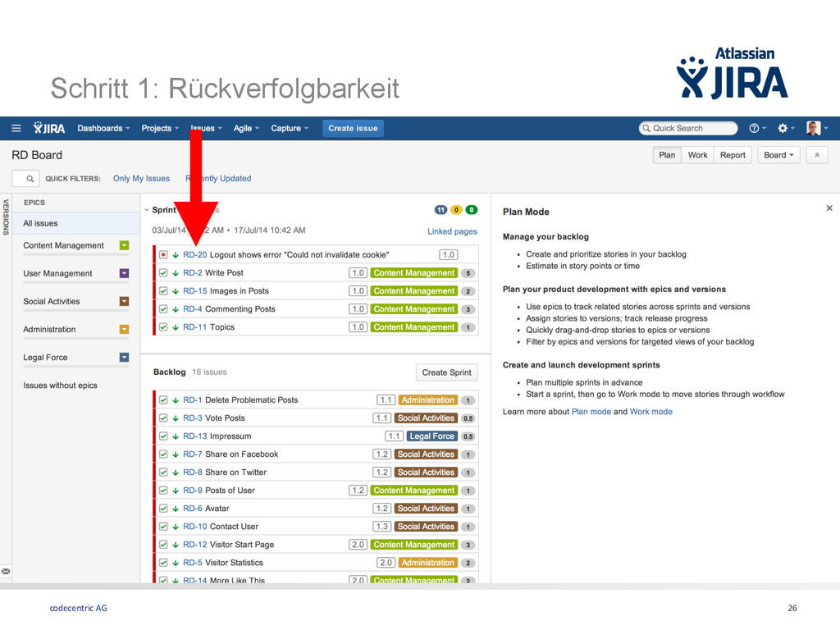Click the magnifier in the board search box

[x=30, y=178]
